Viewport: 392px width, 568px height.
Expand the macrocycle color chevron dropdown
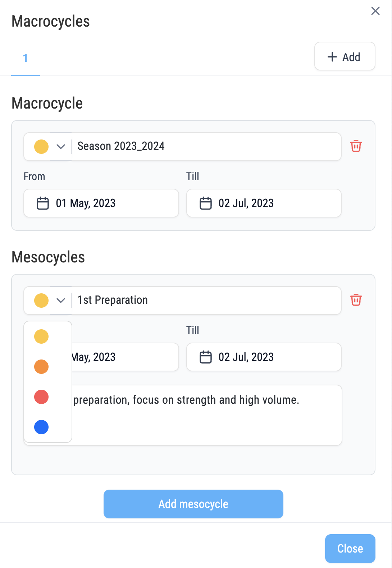tap(61, 146)
